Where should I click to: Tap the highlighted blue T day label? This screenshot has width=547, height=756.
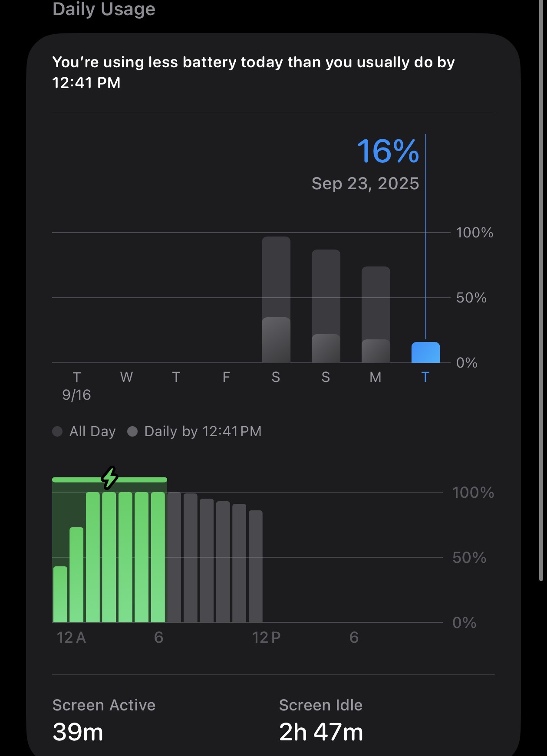point(425,377)
